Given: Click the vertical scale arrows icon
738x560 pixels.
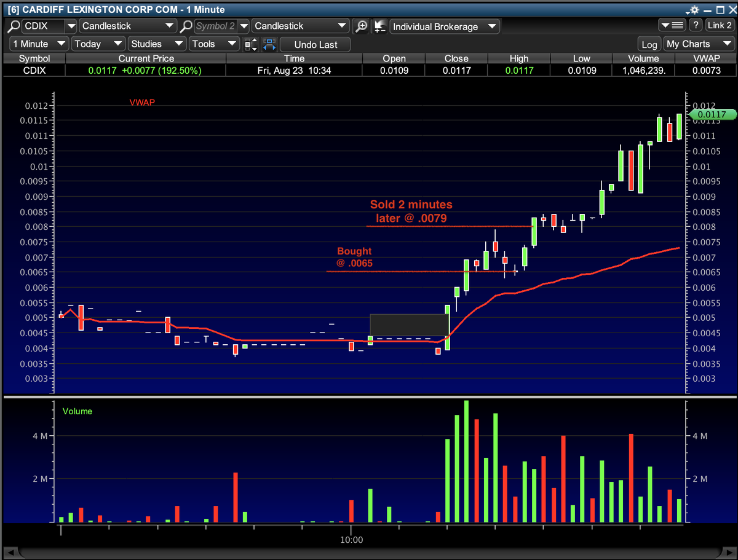Looking at the screenshot, I should (x=252, y=44).
